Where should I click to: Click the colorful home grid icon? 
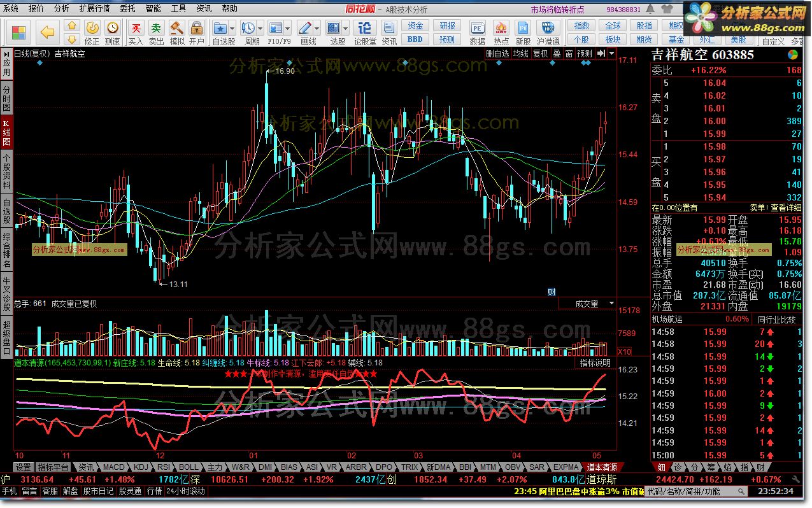pos(18,32)
